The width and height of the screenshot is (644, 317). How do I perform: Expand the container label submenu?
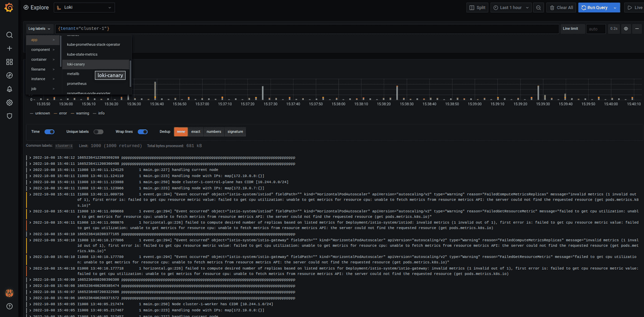(x=43, y=60)
